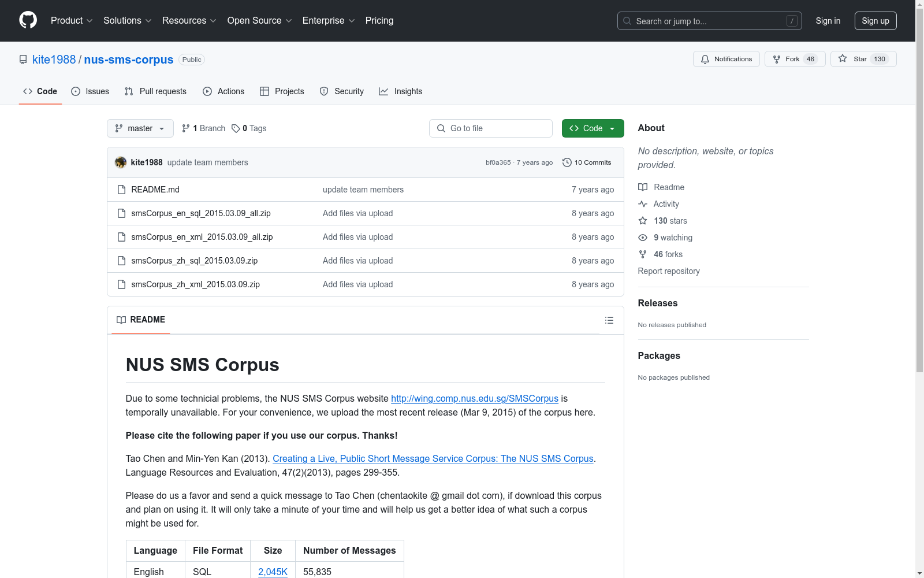The height and width of the screenshot is (578, 924).
Task: Open the green Code dropdown
Action: tap(593, 128)
